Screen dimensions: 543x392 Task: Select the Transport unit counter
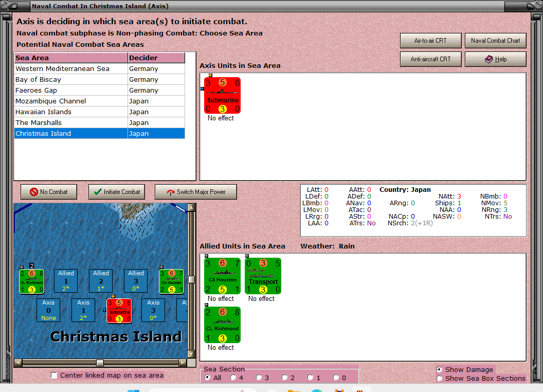coord(263,276)
